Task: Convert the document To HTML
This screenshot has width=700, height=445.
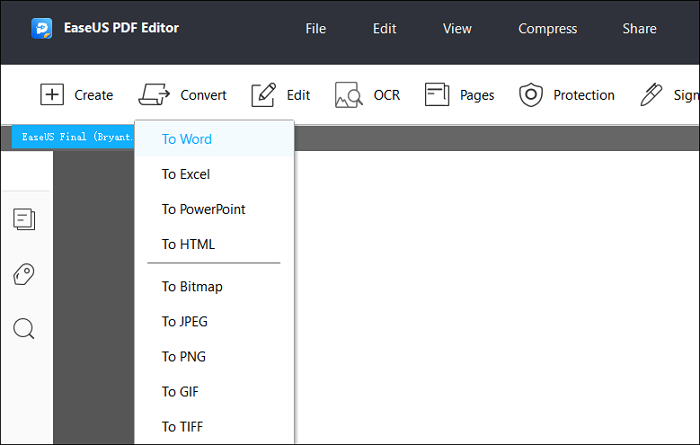Action: point(188,244)
